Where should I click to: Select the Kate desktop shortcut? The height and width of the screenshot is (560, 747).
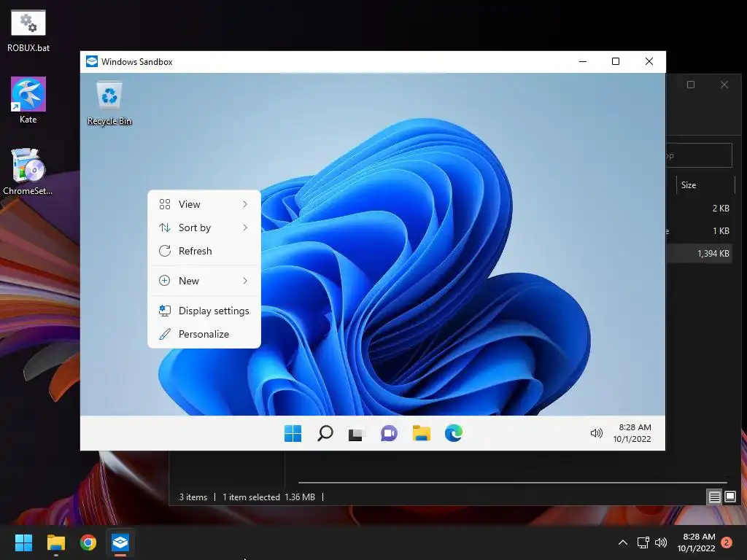tap(28, 101)
